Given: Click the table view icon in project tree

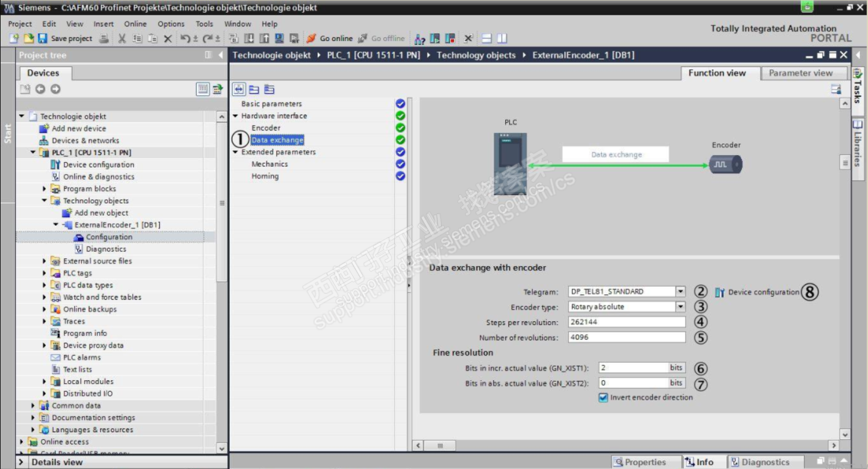Looking at the screenshot, I should (203, 90).
